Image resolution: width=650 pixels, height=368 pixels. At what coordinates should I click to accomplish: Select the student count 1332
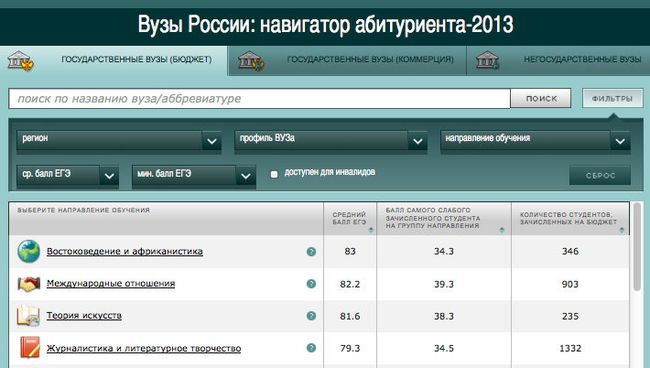tap(570, 349)
